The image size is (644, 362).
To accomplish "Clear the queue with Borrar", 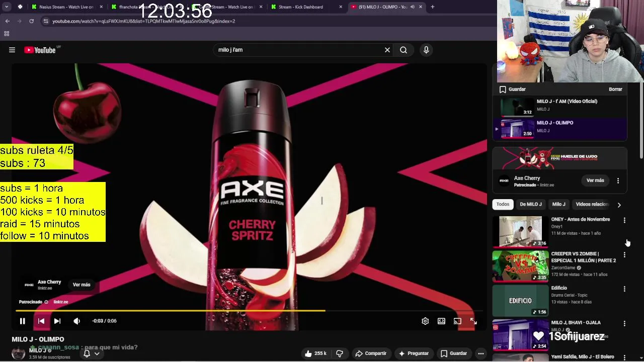I will pyautogui.click(x=615, y=89).
